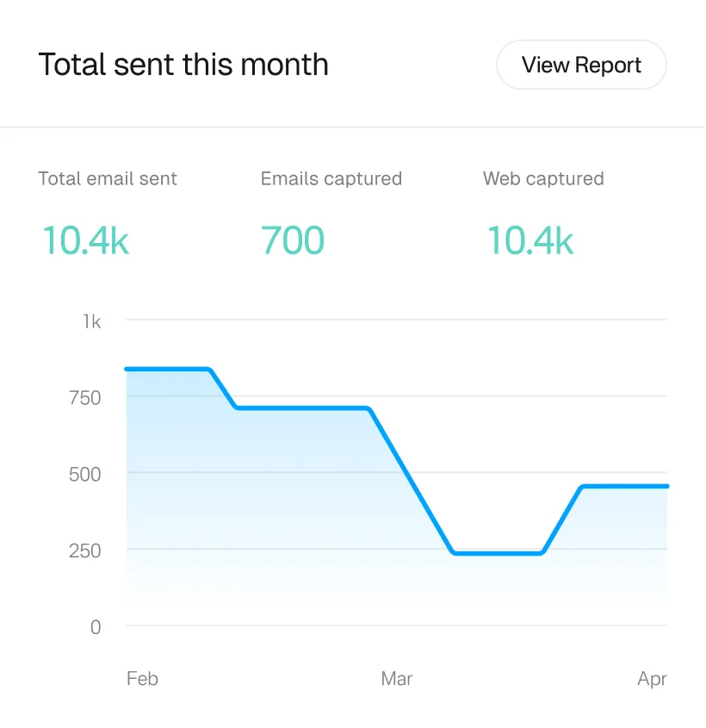Click the chart line at its peak
Screen dimensions: 706x728
click(168, 368)
